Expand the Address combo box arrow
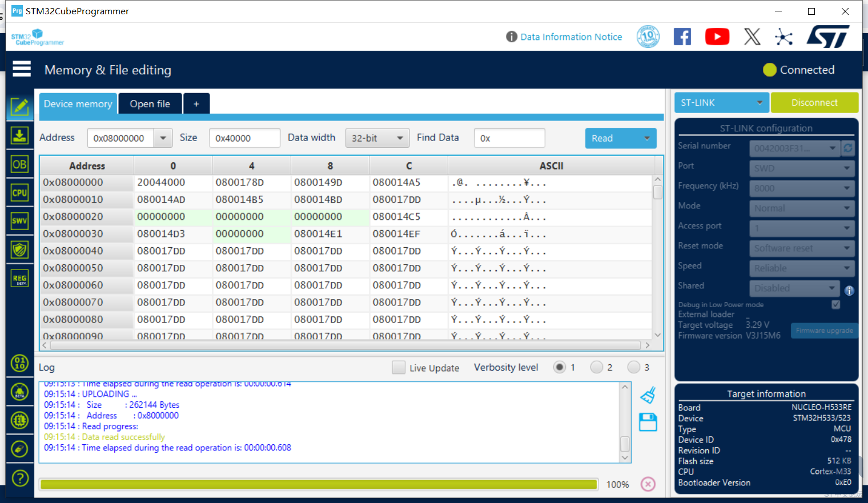This screenshot has height=503, width=868. point(163,138)
